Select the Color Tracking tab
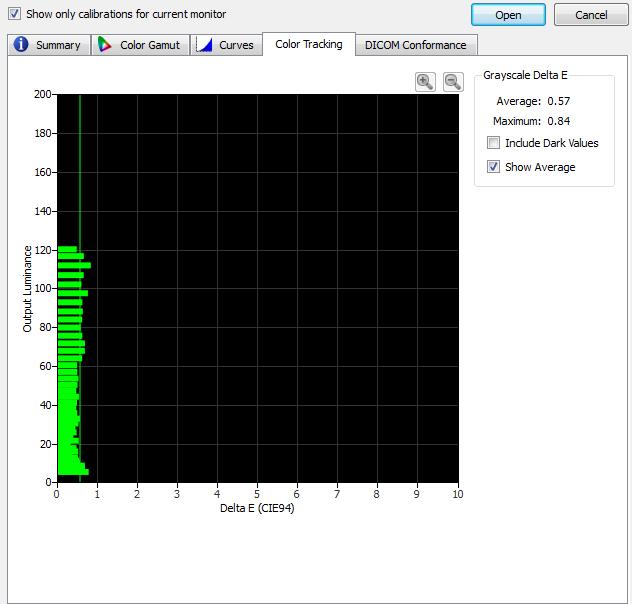The image size is (632, 604). 309,44
